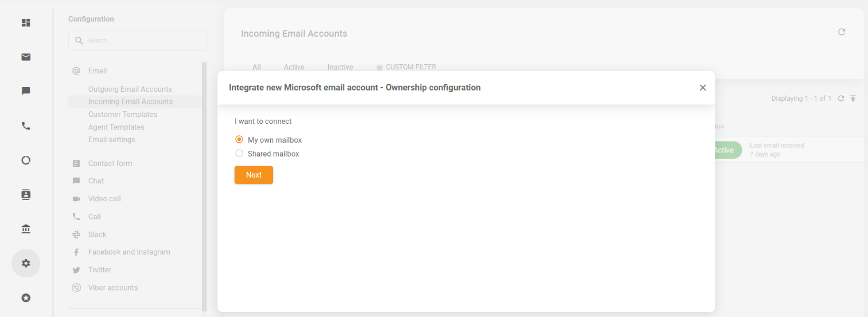This screenshot has height=317, width=868.
Task: Open Email settings
Action: click(112, 140)
